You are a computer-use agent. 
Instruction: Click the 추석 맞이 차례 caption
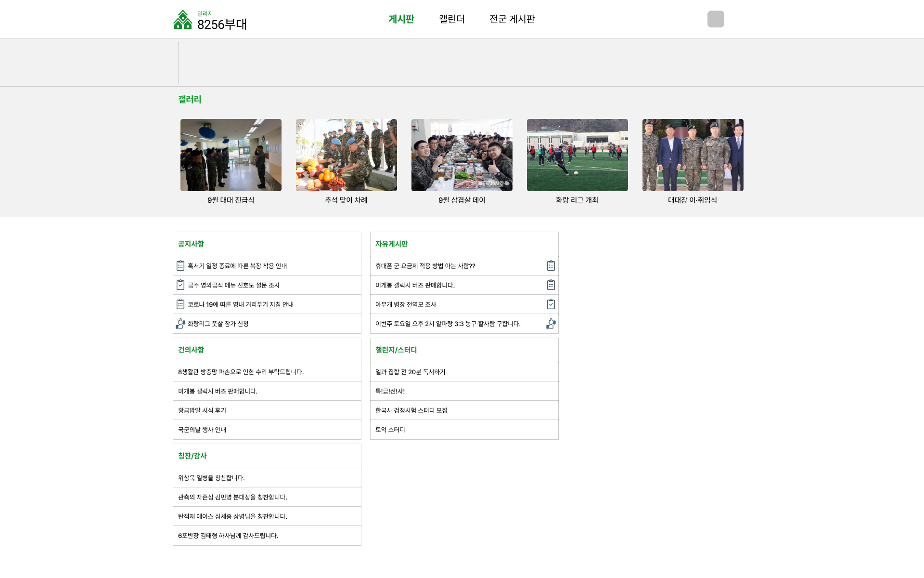coord(346,200)
